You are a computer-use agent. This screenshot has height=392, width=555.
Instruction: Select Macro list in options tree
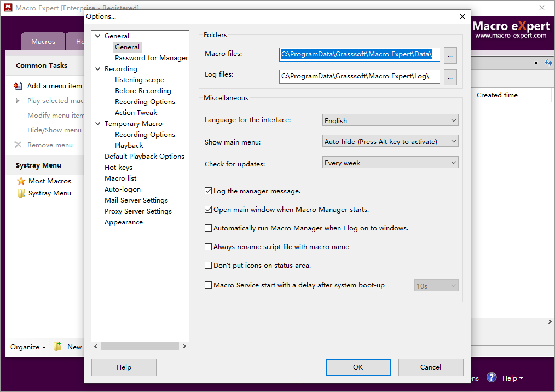click(x=120, y=178)
